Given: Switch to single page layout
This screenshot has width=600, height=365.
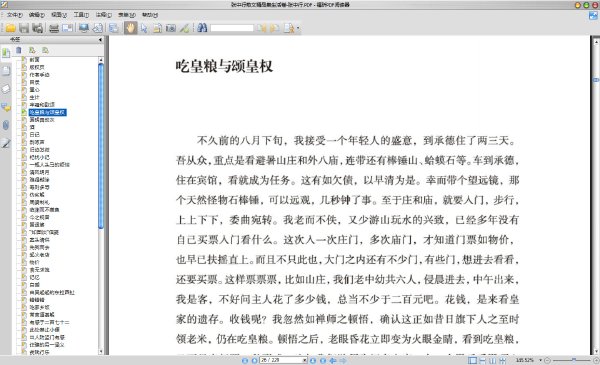Looking at the screenshot, I should [473, 360].
